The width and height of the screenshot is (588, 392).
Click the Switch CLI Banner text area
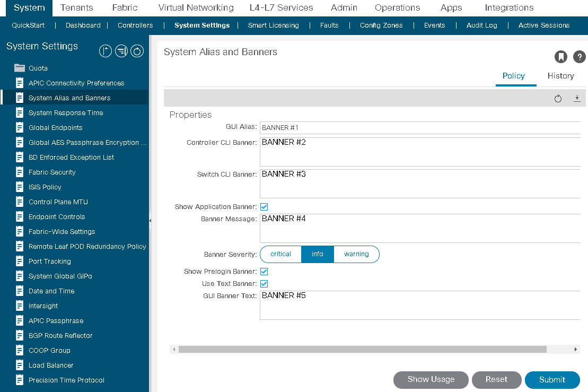point(420,184)
